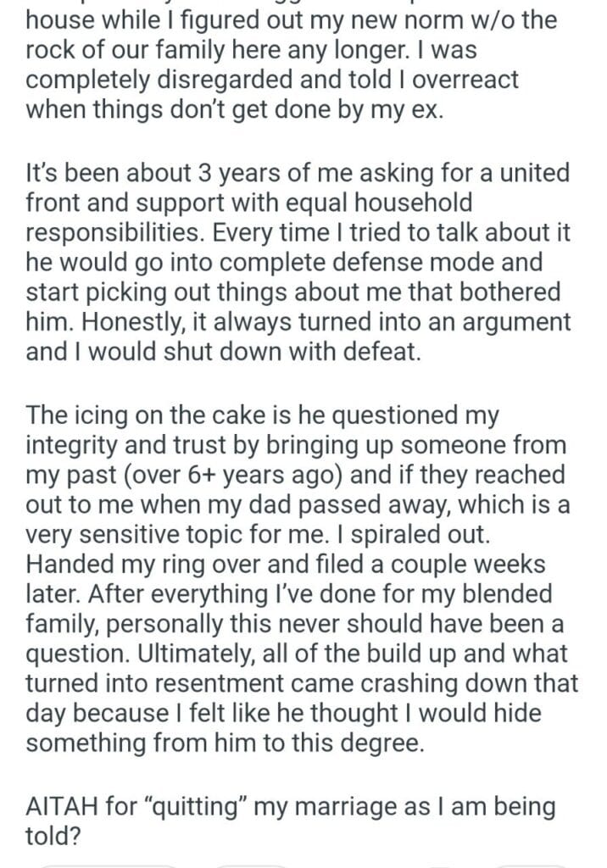Click the line "rock of our family here any longer"
Screen dimensions: 607x868
[240, 49]
